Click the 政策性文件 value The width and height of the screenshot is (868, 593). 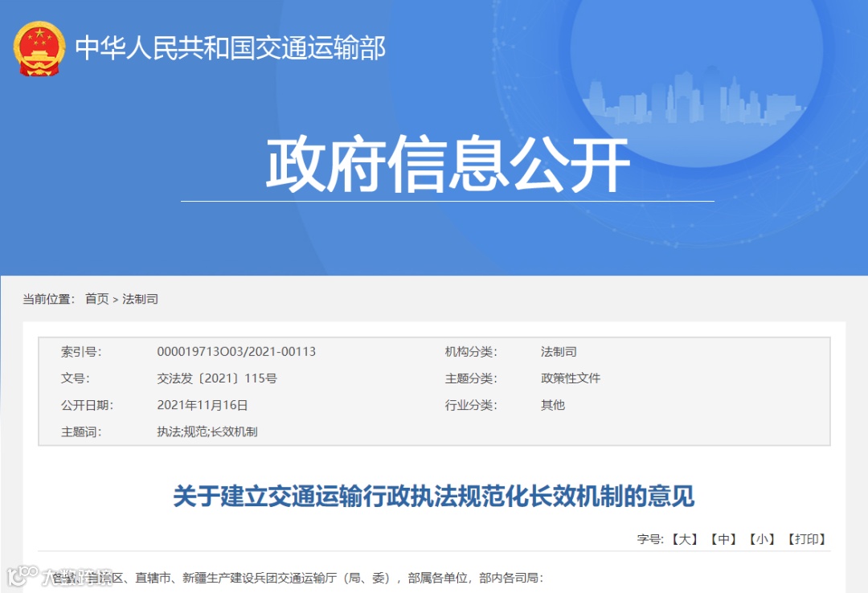click(571, 378)
